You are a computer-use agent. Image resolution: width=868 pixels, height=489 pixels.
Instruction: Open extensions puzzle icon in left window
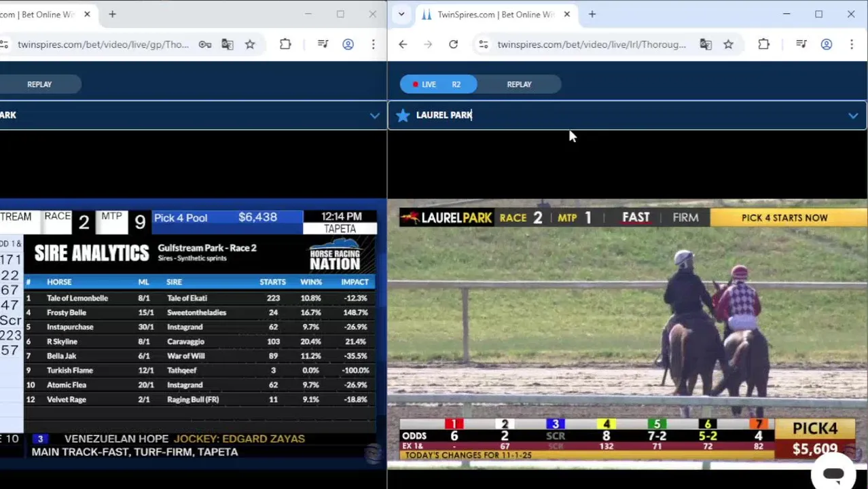coord(285,44)
